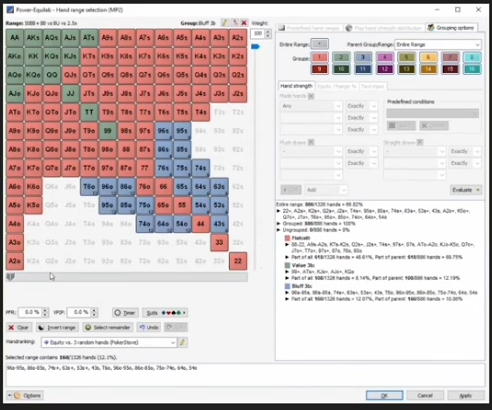Select the magenta group 4 swatch

(x=384, y=57)
